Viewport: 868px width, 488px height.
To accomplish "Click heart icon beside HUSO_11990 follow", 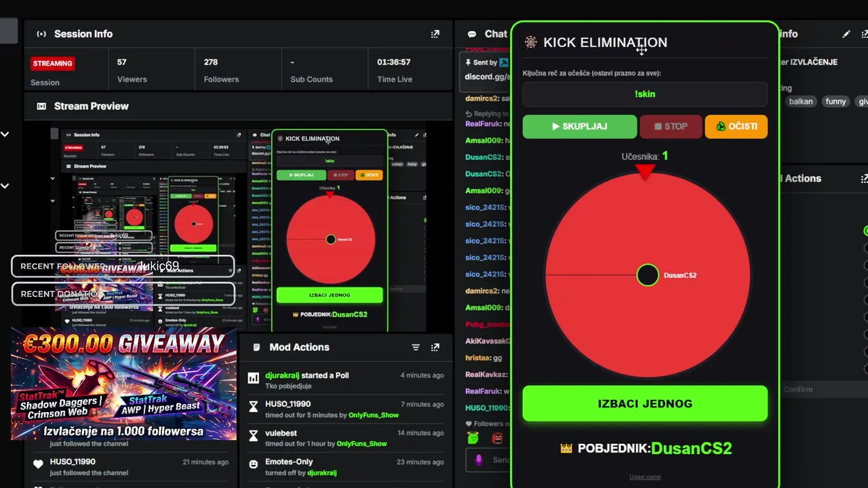I will coord(39,464).
